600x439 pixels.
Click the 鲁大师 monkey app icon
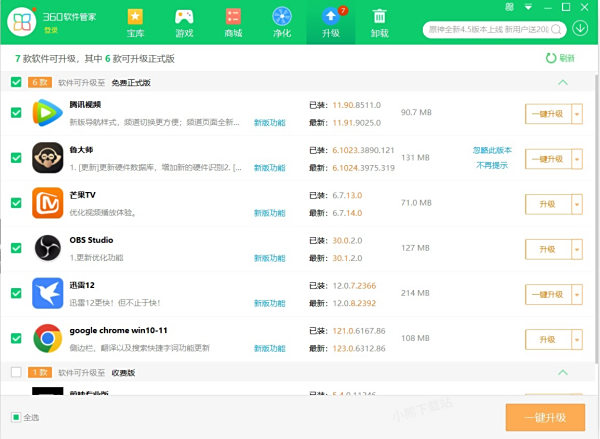point(47,158)
